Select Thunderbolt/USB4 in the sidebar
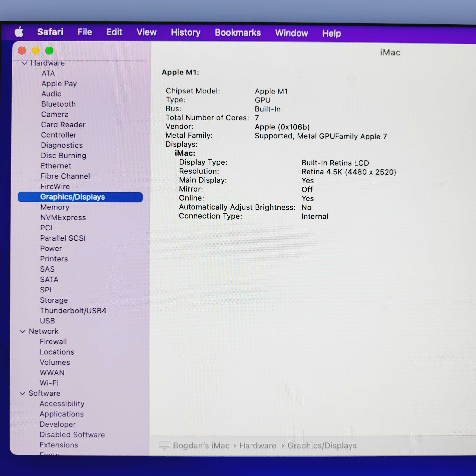This screenshot has height=476, width=476. pyautogui.click(x=73, y=311)
